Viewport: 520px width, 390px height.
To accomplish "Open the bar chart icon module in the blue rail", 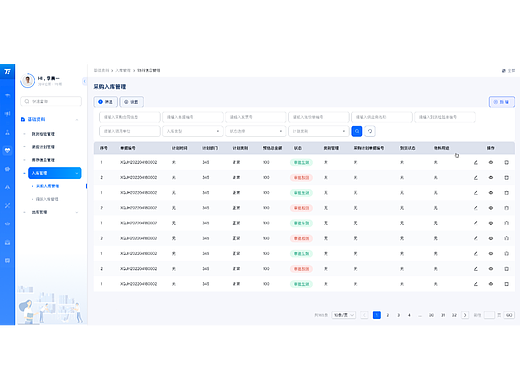I will click(x=7, y=114).
